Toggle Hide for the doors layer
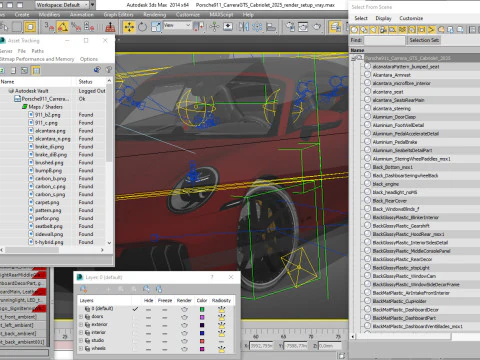This screenshot has height=360, width=480. (x=148, y=317)
